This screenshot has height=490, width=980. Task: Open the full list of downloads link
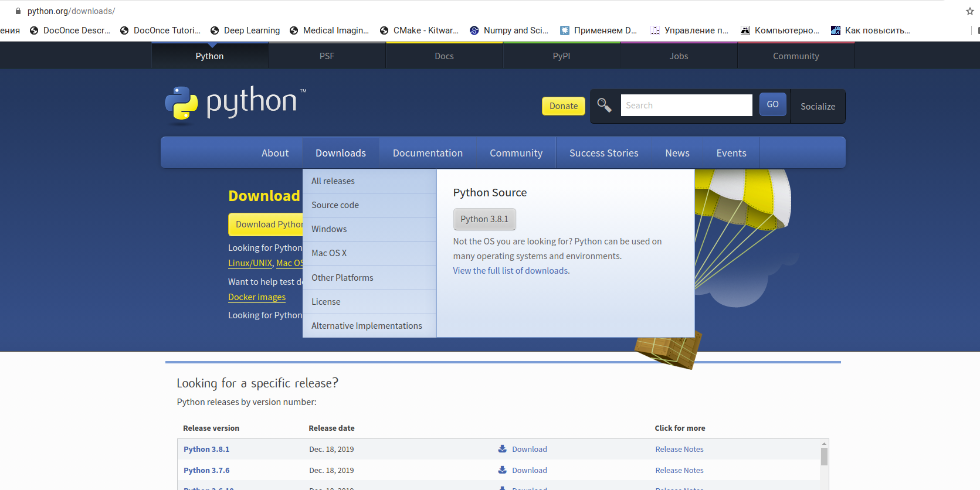(511, 271)
